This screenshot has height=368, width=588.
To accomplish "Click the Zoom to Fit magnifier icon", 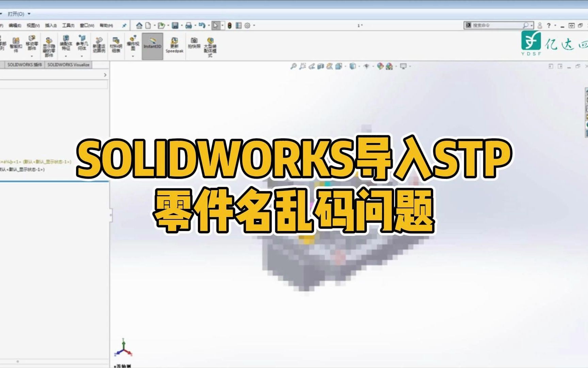I will [x=293, y=66].
